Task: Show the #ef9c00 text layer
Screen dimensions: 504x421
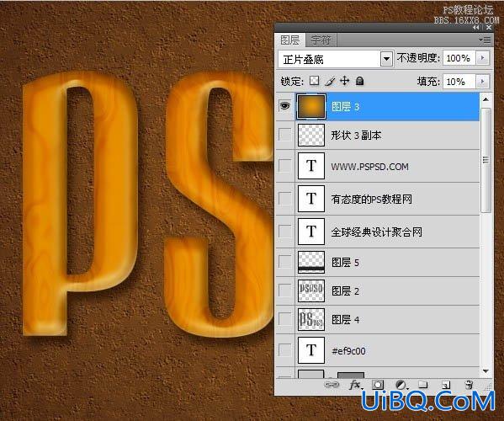Action: point(284,350)
